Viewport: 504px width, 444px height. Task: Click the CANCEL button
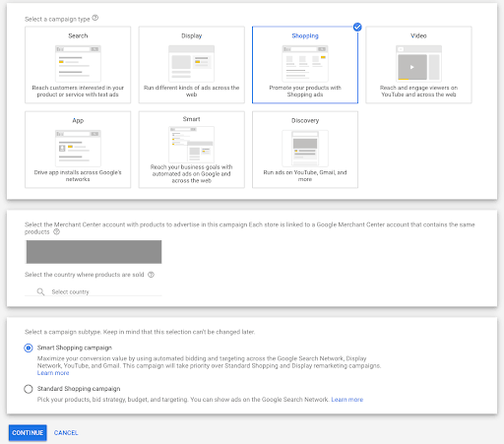coord(66,432)
